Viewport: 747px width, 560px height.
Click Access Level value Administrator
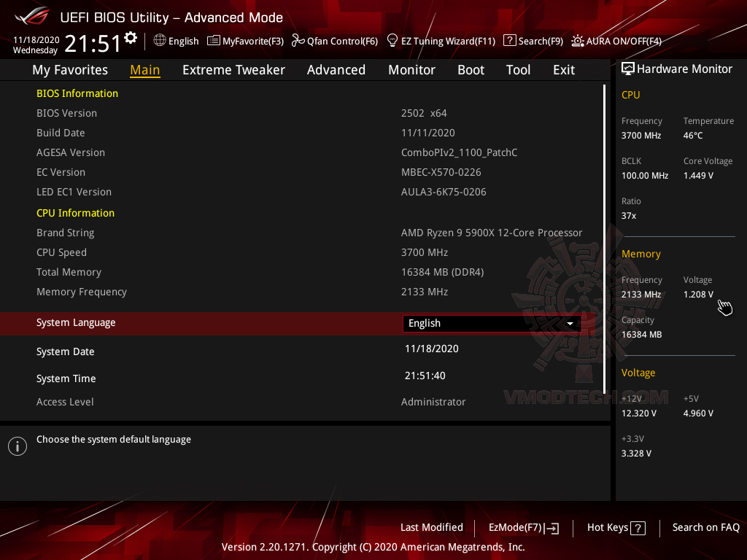[433, 402]
